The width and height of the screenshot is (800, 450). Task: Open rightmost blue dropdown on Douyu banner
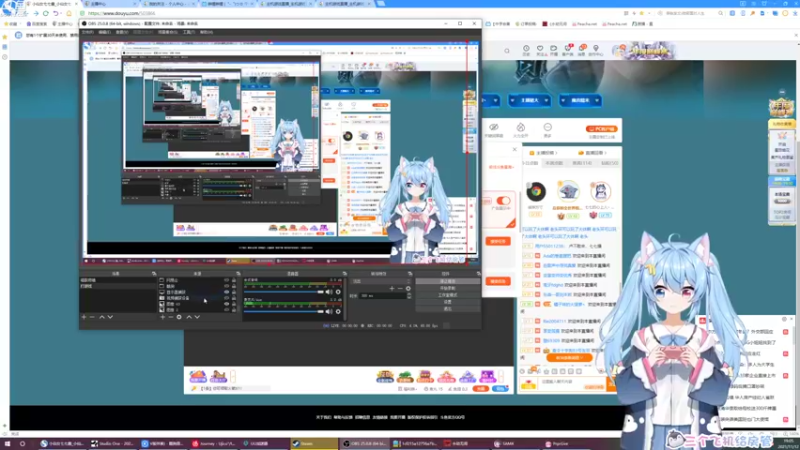(x=581, y=101)
